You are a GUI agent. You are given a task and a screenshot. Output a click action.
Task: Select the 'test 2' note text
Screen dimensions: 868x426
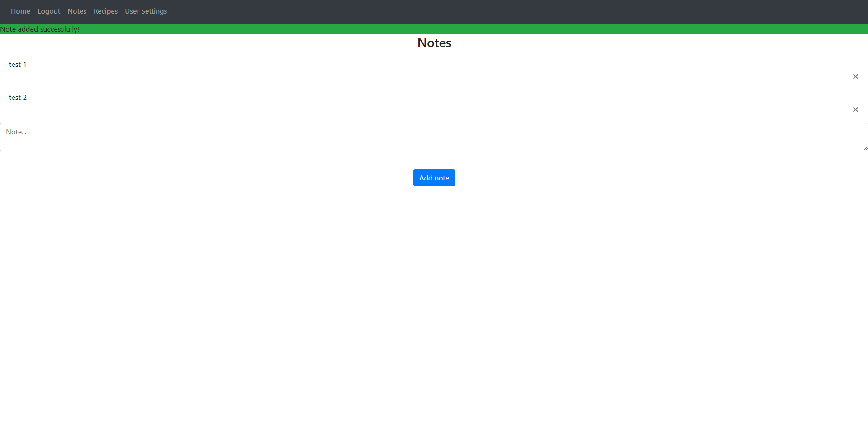click(18, 98)
